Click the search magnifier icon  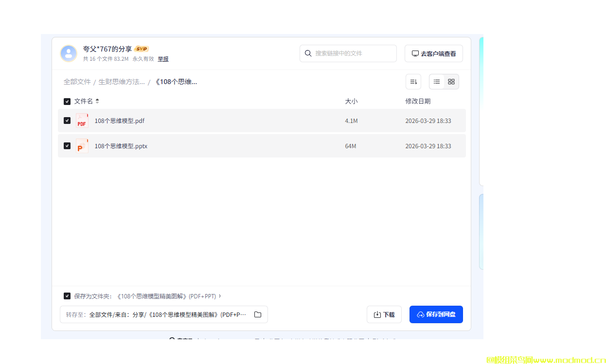[308, 53]
